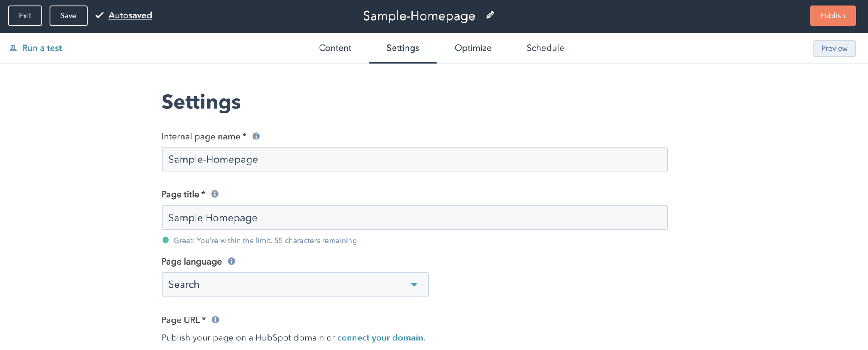Open the page Preview
The height and width of the screenshot is (350, 868).
834,49
